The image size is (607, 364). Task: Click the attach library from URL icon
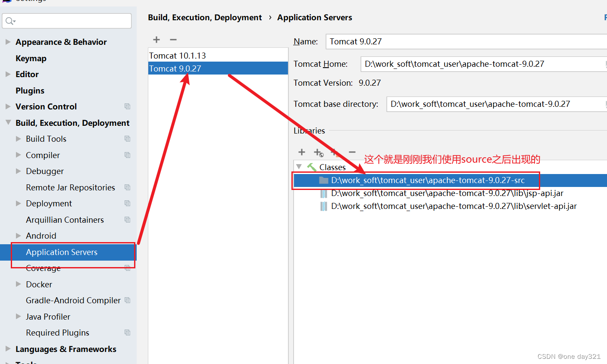tap(319, 152)
